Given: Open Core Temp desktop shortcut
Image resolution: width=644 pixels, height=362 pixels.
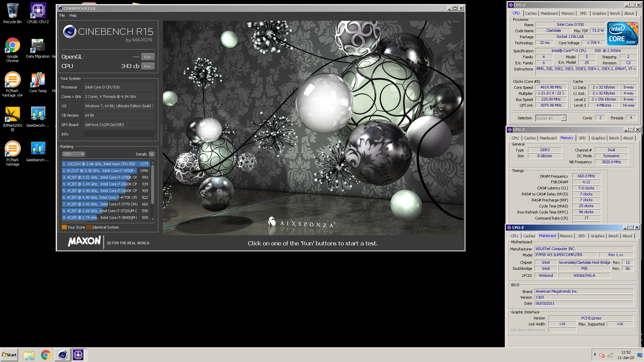Looking at the screenshot, I should [38, 82].
